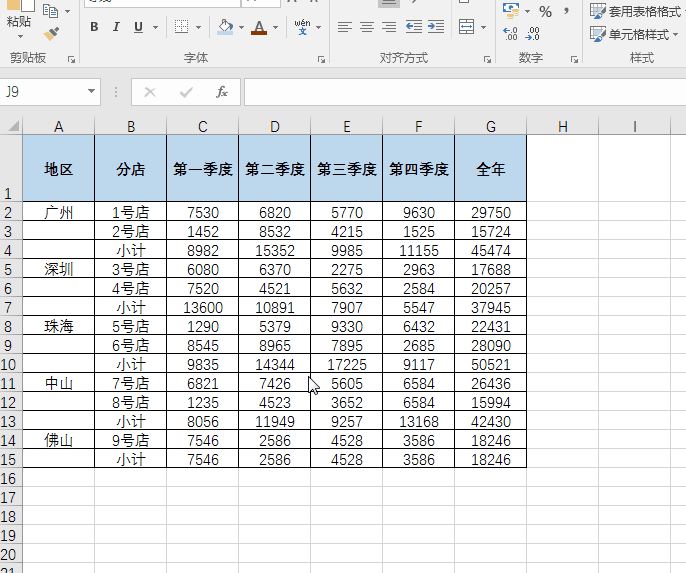686x573 pixels.
Task: Open 数字 group dialog launcher
Action: [x=574, y=59]
